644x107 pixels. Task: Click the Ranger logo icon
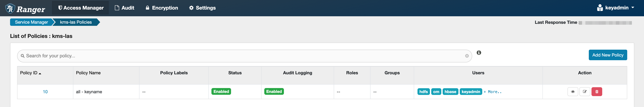tap(10, 9)
